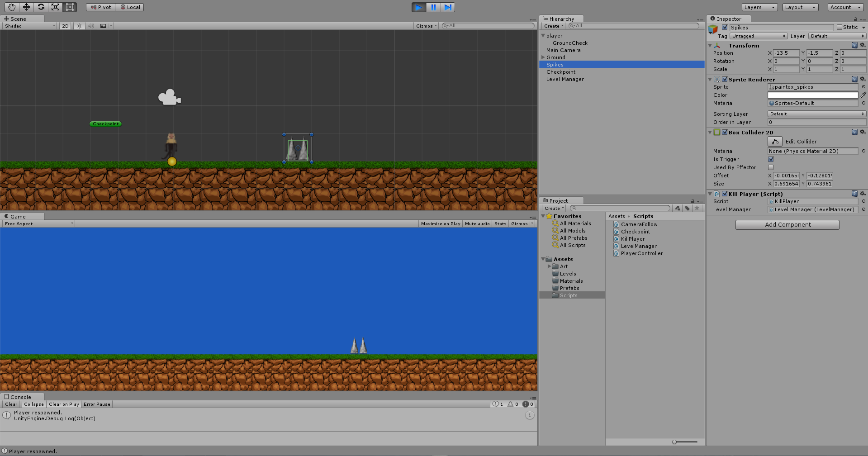Expand the Art folder in Project
868x456 pixels.
point(549,266)
